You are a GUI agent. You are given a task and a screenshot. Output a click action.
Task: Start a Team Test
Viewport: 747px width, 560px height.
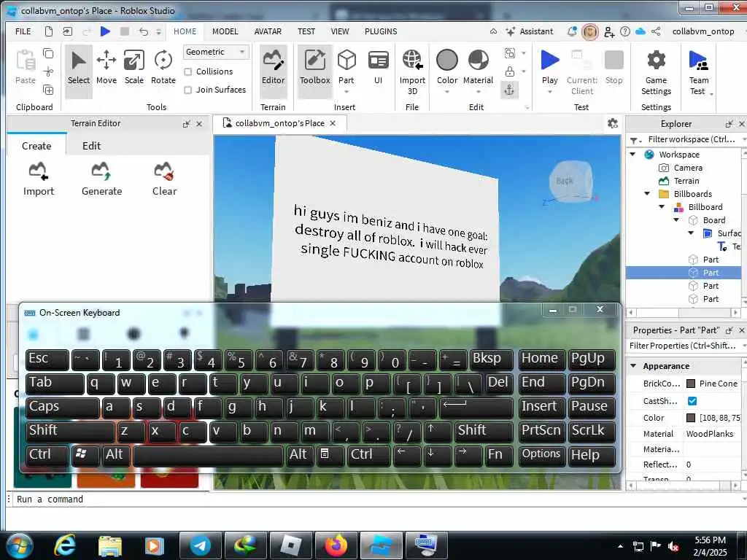[x=698, y=72]
